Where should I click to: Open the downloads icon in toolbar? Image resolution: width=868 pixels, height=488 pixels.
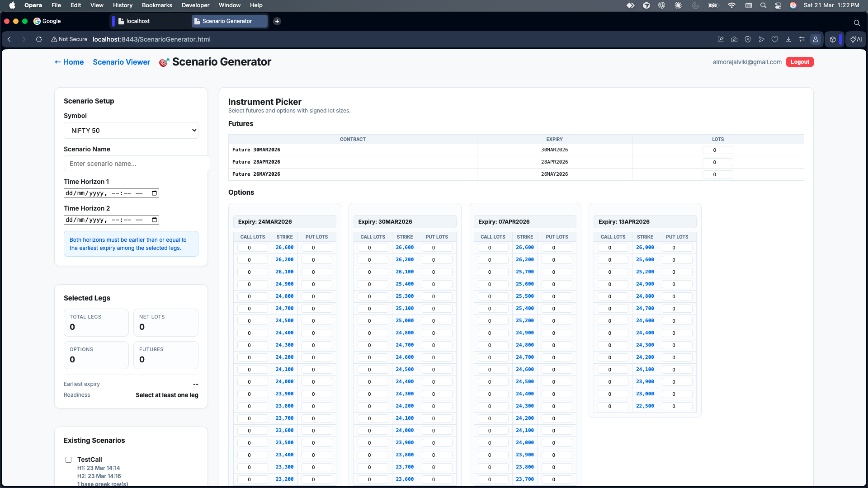pyautogui.click(x=788, y=39)
